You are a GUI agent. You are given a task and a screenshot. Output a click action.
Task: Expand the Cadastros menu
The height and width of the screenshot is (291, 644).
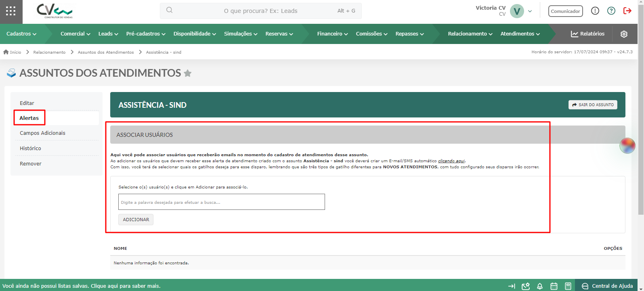click(x=21, y=34)
